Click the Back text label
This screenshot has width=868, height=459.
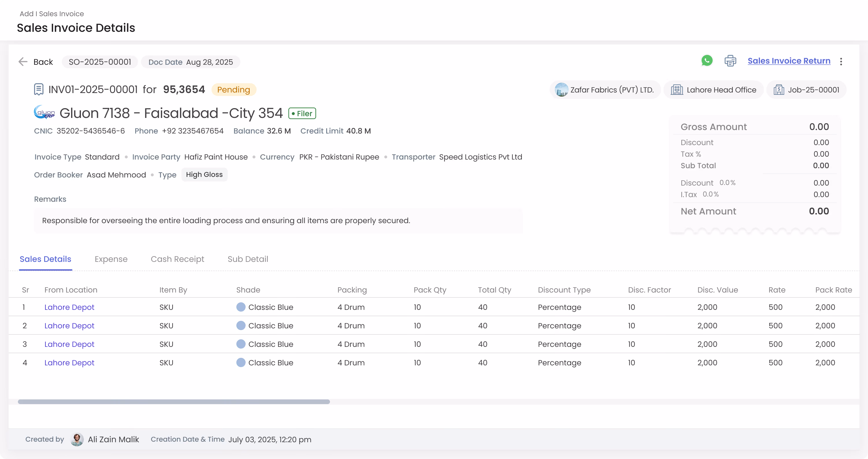[x=43, y=62]
